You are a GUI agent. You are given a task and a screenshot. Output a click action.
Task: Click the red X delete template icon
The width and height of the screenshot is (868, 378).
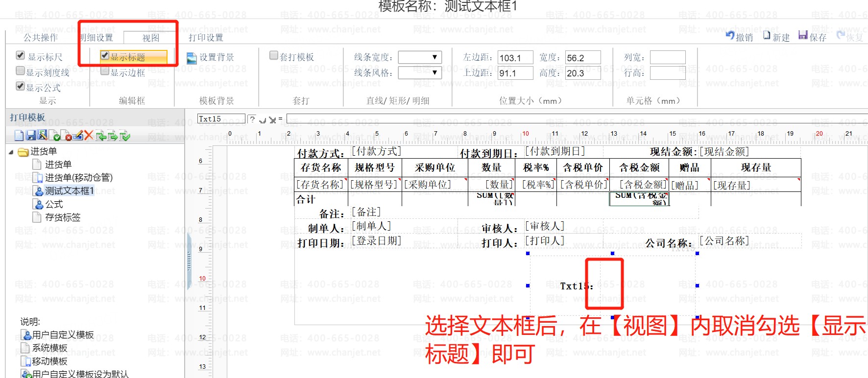89,135
